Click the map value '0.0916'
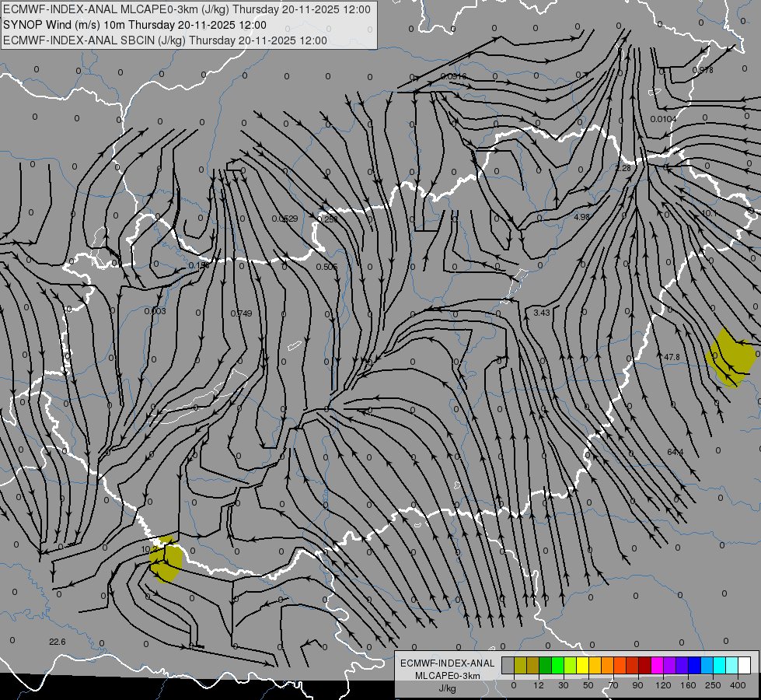761x700 pixels. [x=454, y=77]
